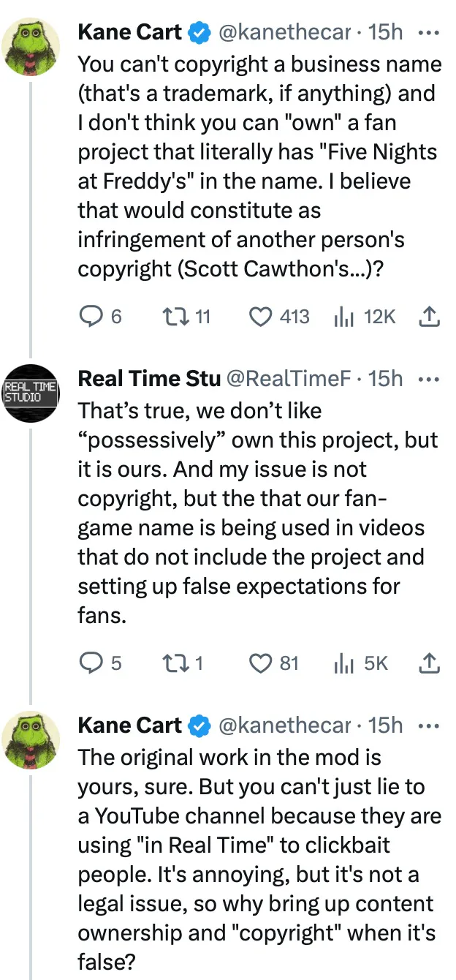This screenshot has width=456, height=980.
Task: Reply to Real Time Studio's tweet
Action: [91, 663]
